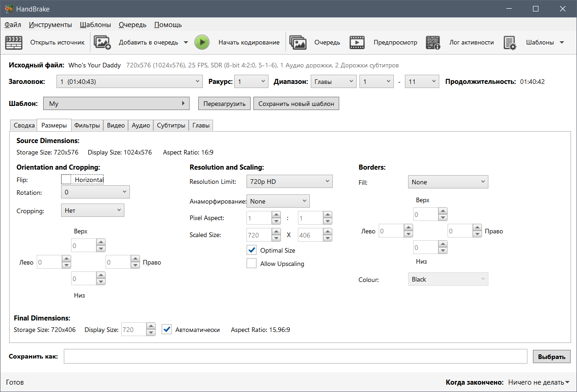577x392 pixels.
Task: Open the Инструменты menu
Action: [x=50, y=25]
